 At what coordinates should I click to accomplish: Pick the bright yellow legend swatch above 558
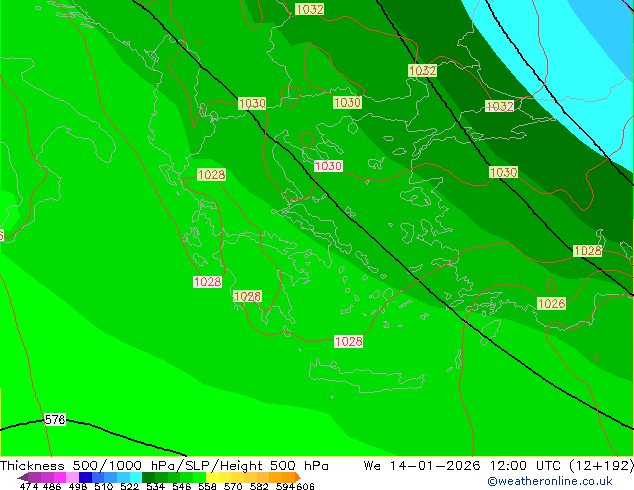click(212, 477)
